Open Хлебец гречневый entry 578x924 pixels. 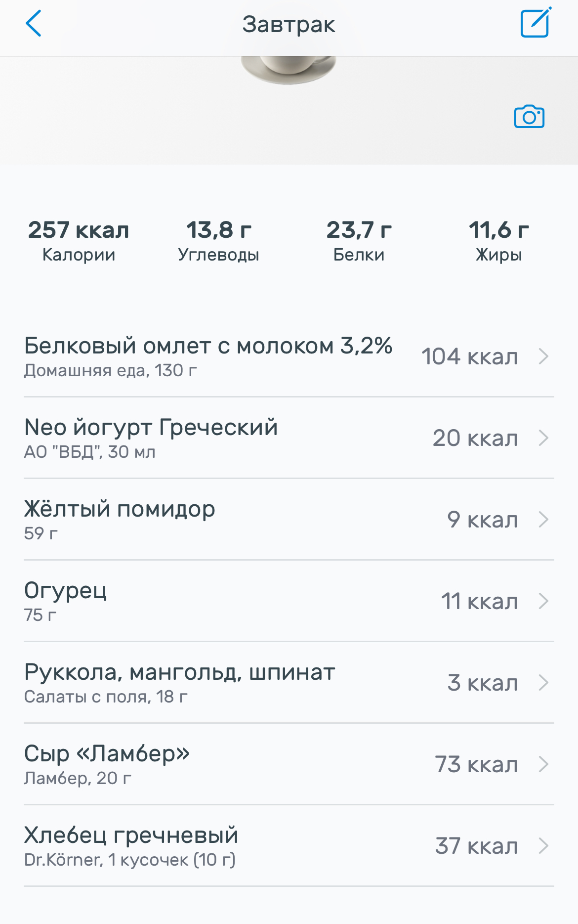(131, 845)
